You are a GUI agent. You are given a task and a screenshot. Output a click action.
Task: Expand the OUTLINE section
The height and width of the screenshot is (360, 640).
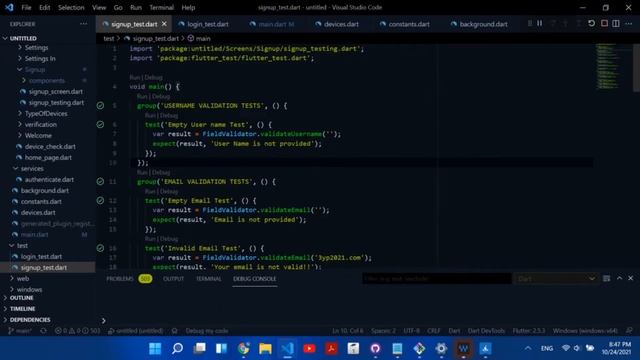coord(22,298)
